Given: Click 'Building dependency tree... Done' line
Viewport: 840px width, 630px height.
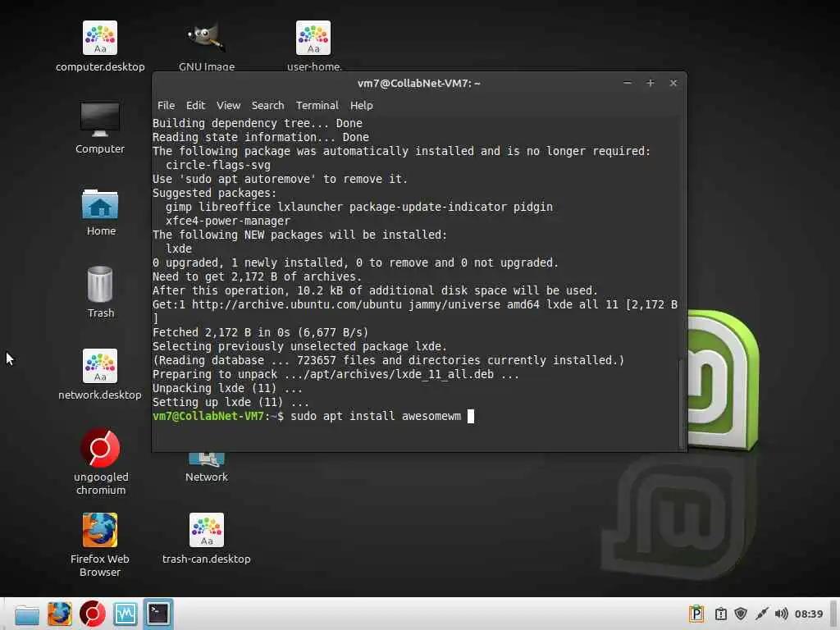Looking at the screenshot, I should [x=258, y=123].
